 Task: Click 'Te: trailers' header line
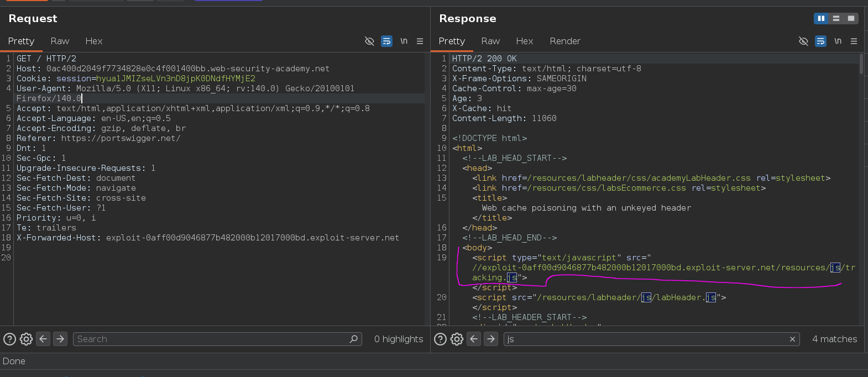(x=46, y=228)
